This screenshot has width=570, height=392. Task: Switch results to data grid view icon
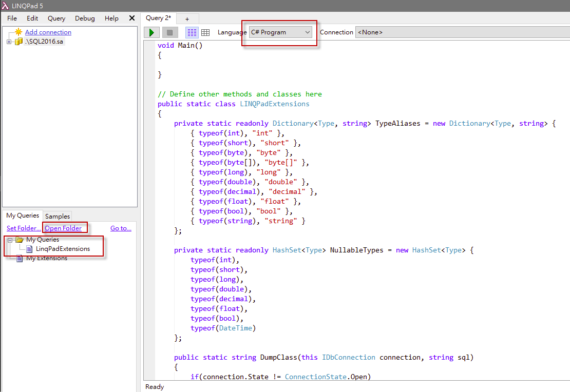click(x=205, y=32)
